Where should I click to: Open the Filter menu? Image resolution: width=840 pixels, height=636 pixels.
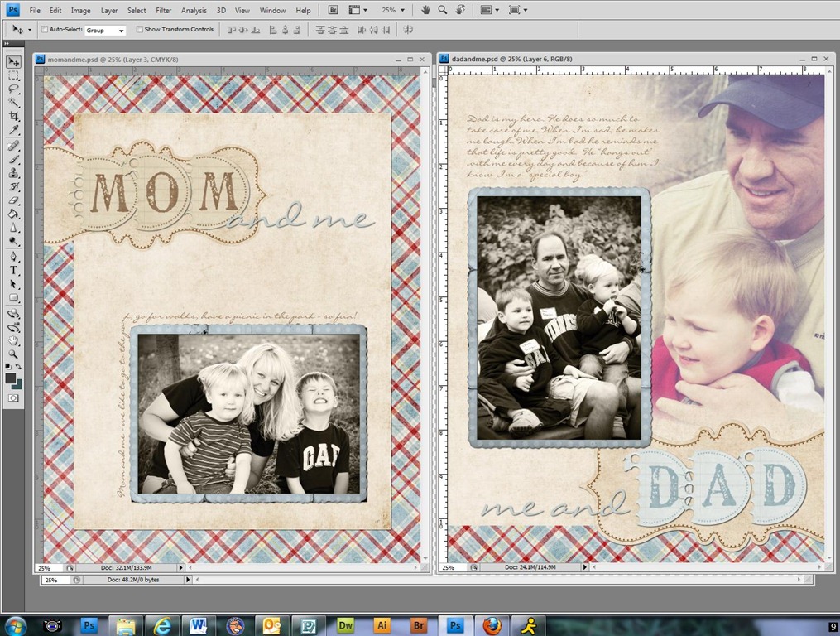click(163, 10)
